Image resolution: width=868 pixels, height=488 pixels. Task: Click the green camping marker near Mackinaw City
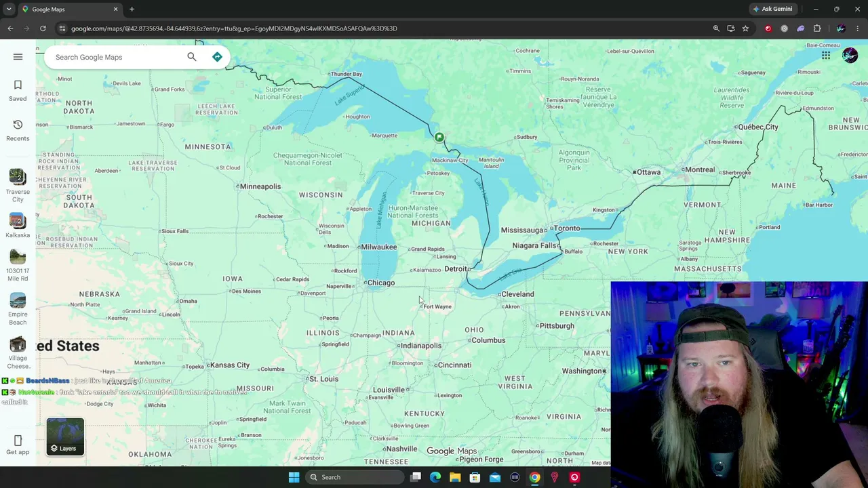(439, 138)
